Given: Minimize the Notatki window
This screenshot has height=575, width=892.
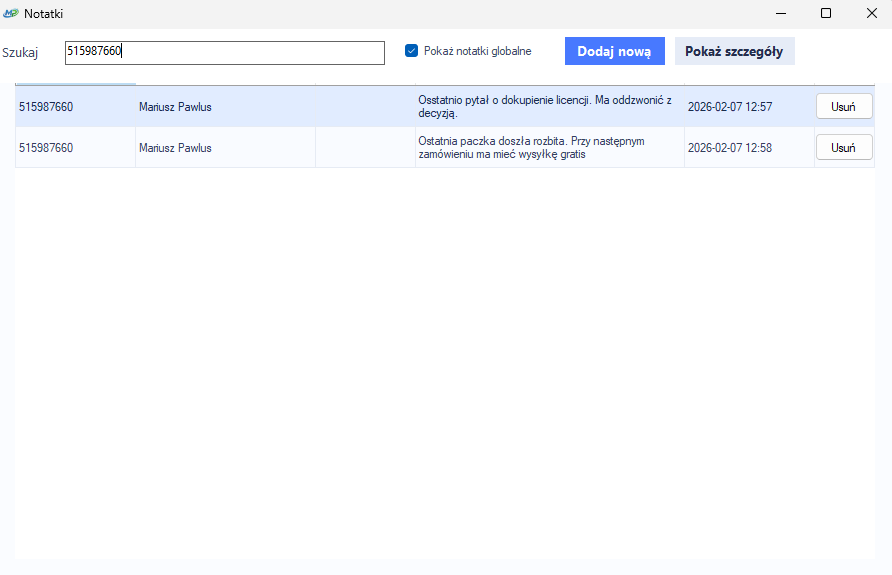Looking at the screenshot, I should (x=779, y=13).
